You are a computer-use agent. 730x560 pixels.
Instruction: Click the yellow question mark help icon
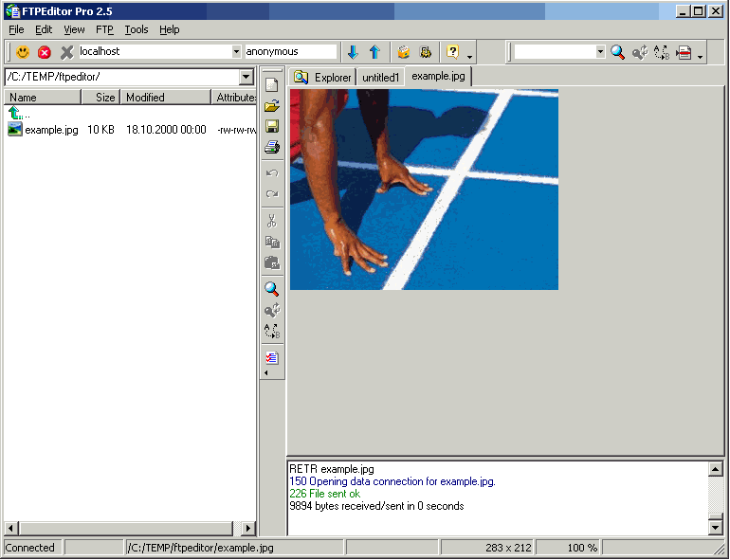coord(452,52)
